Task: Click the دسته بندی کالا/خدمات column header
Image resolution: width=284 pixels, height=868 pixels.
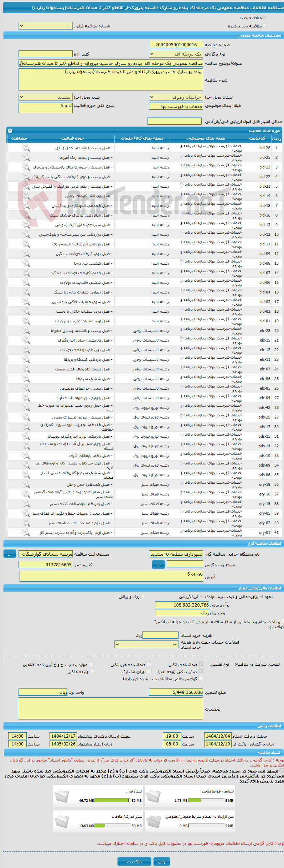Action: tap(142, 138)
